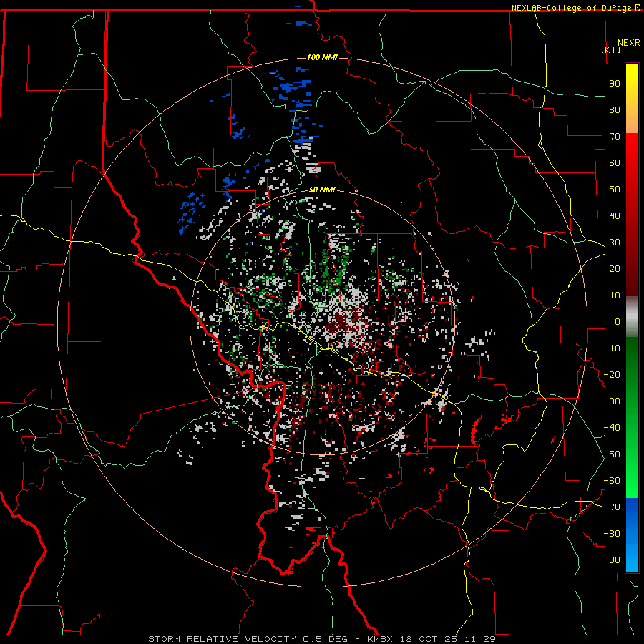This screenshot has width=644, height=644.
Task: Click the 90 knot scale value
Action: pyautogui.click(x=615, y=84)
